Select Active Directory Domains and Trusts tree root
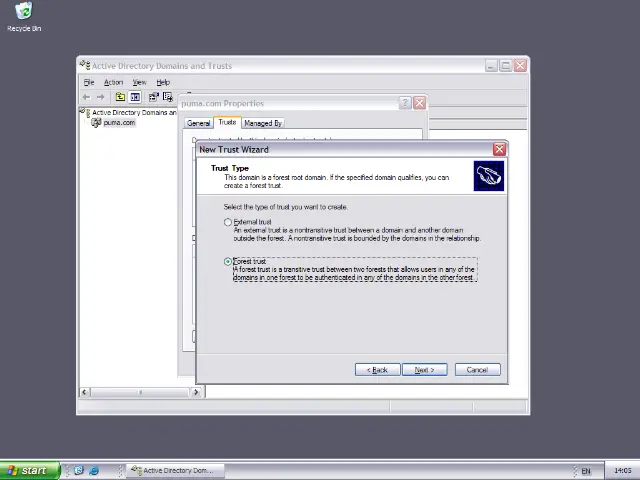Image resolution: width=640 pixels, height=480 pixels. tap(134, 113)
